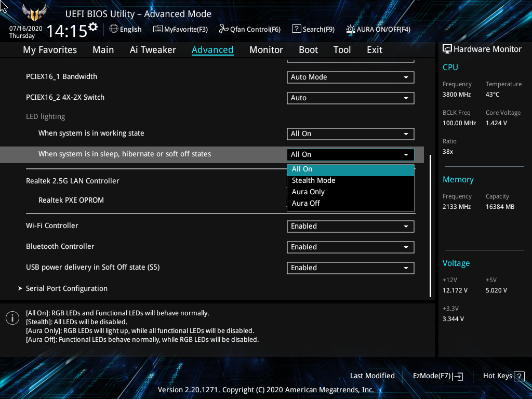
Task: Click the Hardware Monitor screen icon
Action: (447, 49)
